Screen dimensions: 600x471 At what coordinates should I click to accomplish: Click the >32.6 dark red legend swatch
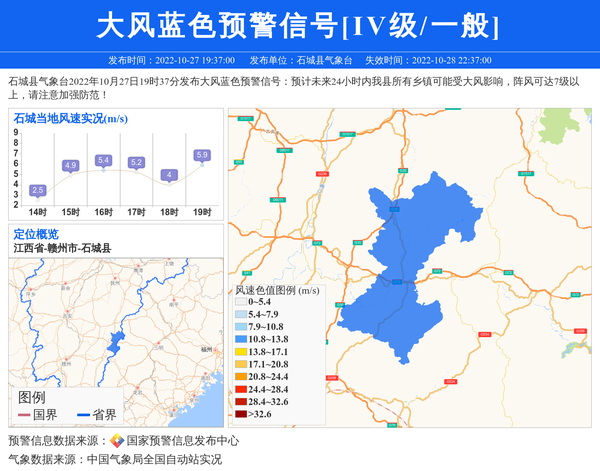[x=241, y=413]
